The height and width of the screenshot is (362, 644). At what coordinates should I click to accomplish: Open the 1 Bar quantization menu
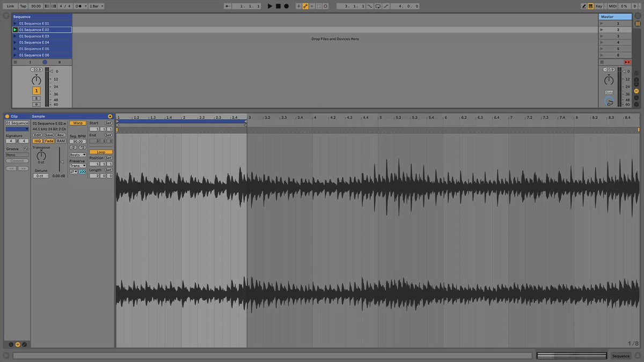click(x=96, y=6)
